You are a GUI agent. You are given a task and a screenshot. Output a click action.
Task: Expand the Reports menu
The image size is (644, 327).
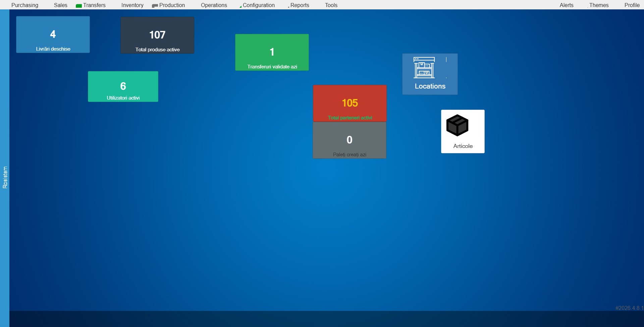click(300, 5)
